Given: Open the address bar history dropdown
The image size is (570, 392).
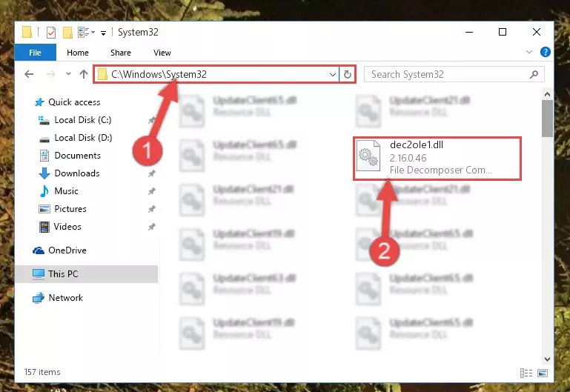Looking at the screenshot, I should 332,75.
